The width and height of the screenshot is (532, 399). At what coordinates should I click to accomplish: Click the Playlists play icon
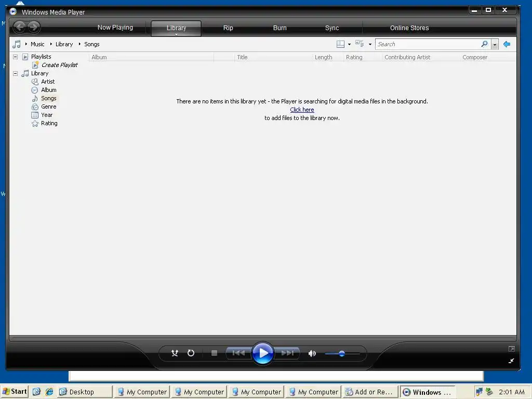25,57
